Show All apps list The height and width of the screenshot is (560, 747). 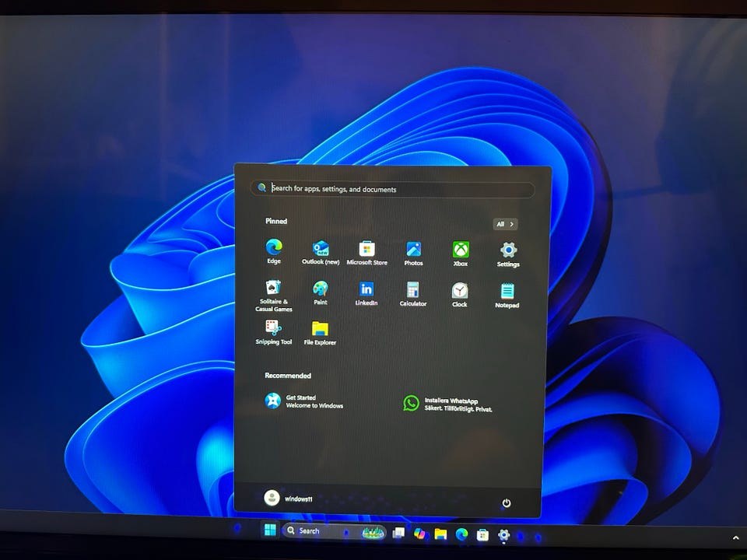(x=505, y=224)
